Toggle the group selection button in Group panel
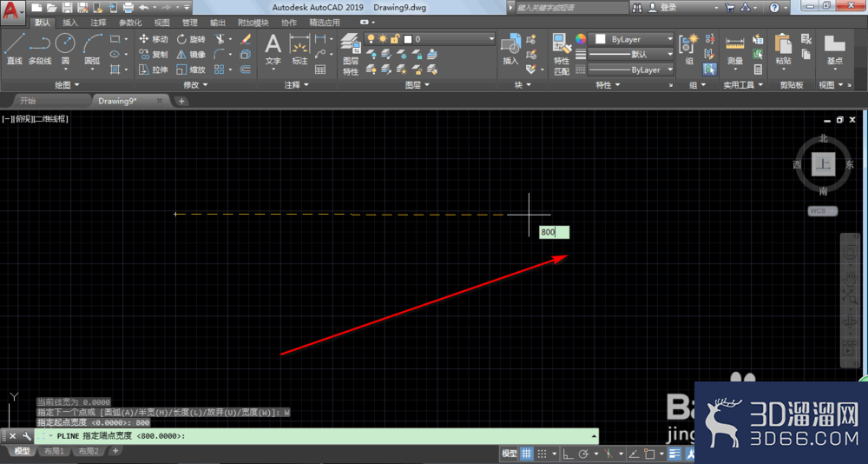 pyautogui.click(x=710, y=70)
